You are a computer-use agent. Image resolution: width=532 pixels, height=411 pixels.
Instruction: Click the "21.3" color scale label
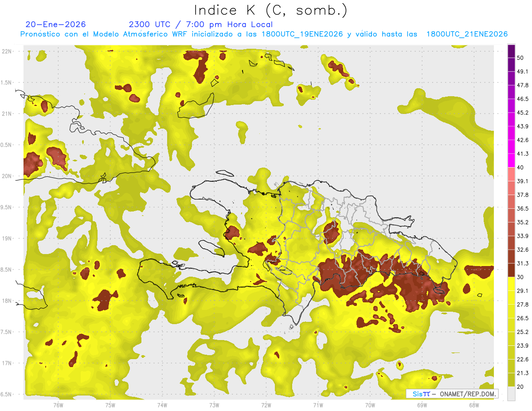(x=522, y=373)
